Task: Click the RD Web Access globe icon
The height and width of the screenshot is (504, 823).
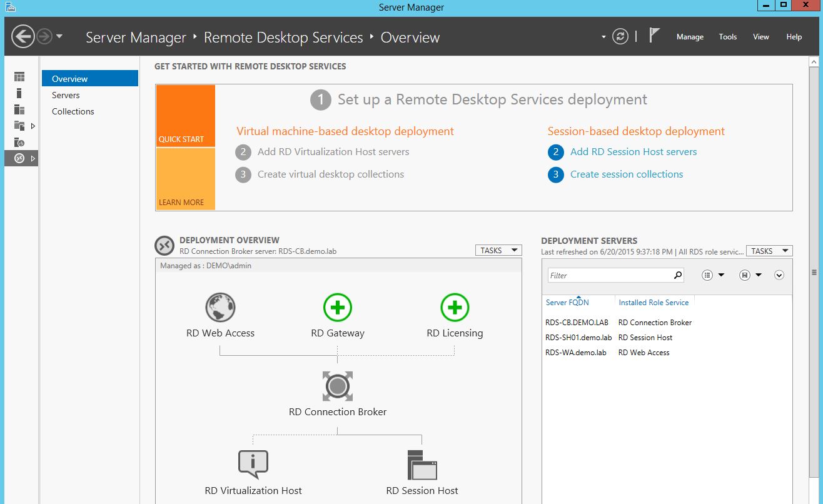Action: [220, 308]
